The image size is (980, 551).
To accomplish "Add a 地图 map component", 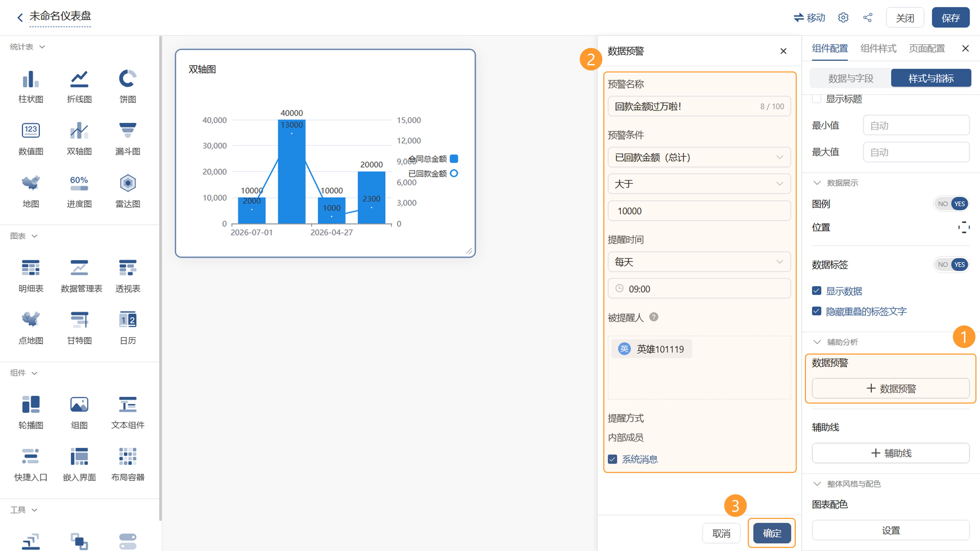I will 31,191.
